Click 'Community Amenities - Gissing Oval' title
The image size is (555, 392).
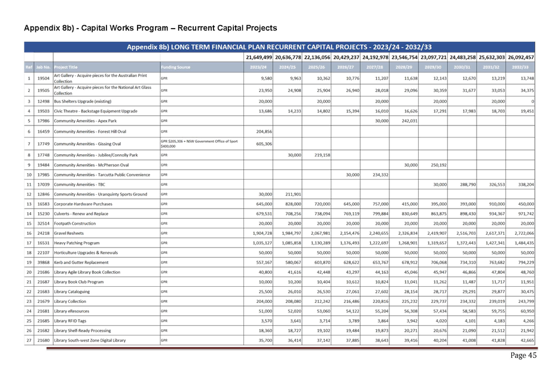click(87, 144)
